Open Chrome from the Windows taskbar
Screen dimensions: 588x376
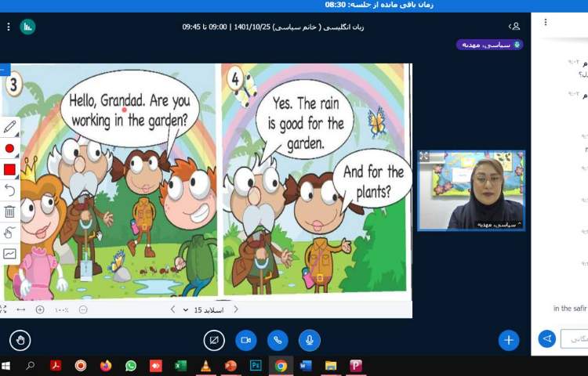click(x=280, y=366)
